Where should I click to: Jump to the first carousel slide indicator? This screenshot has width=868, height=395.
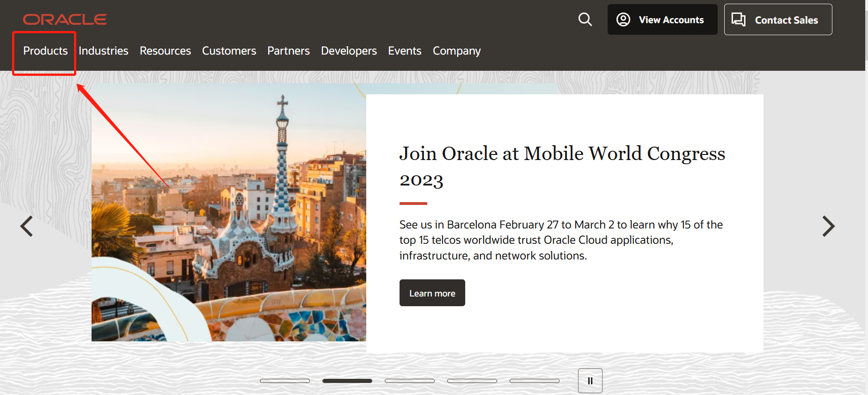point(285,381)
